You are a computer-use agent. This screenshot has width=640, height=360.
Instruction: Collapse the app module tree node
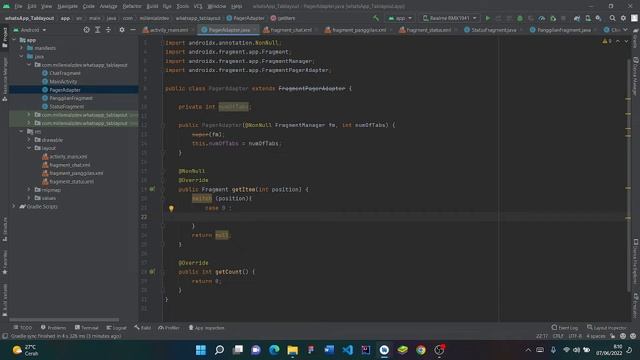click(x=14, y=40)
